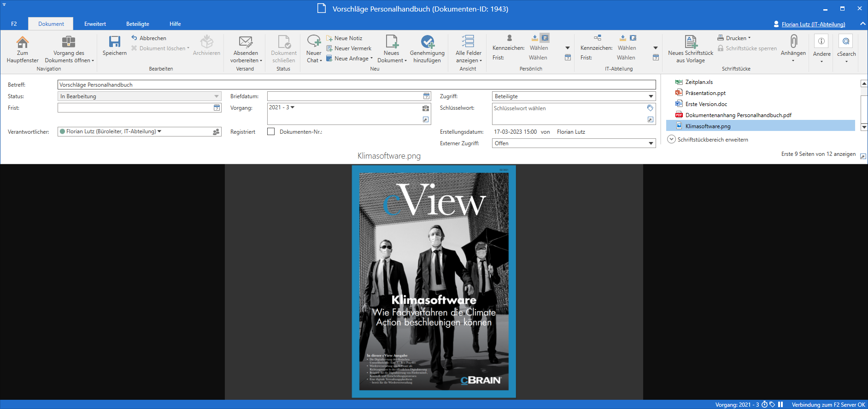This screenshot has width=868, height=409.
Task: Create Neues Dokument from ribbon
Action: click(x=392, y=49)
